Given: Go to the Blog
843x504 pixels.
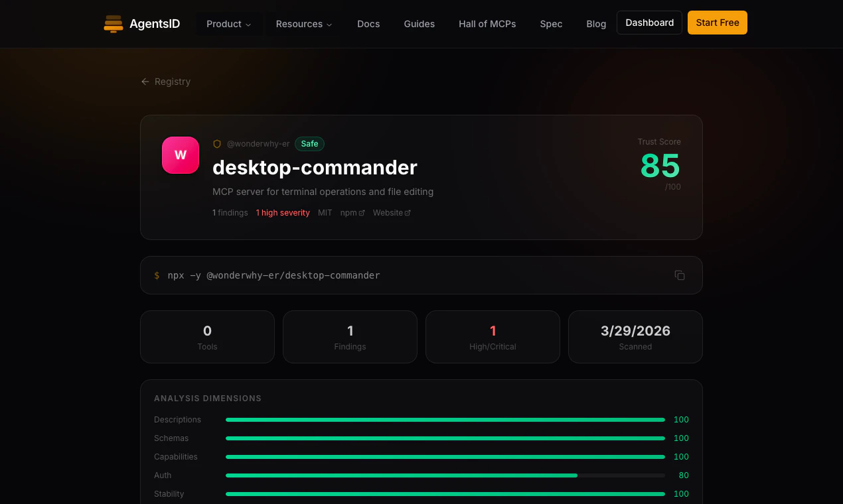Looking at the screenshot, I should tap(595, 23).
